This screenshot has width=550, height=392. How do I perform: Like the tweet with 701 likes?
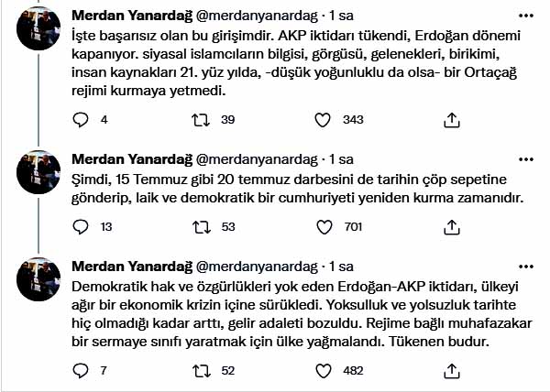point(323,227)
